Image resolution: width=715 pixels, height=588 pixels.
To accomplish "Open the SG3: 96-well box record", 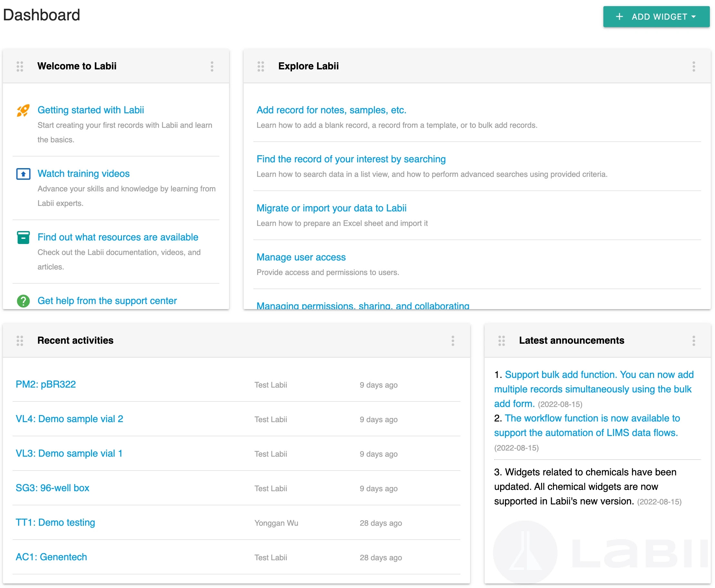I will [53, 488].
